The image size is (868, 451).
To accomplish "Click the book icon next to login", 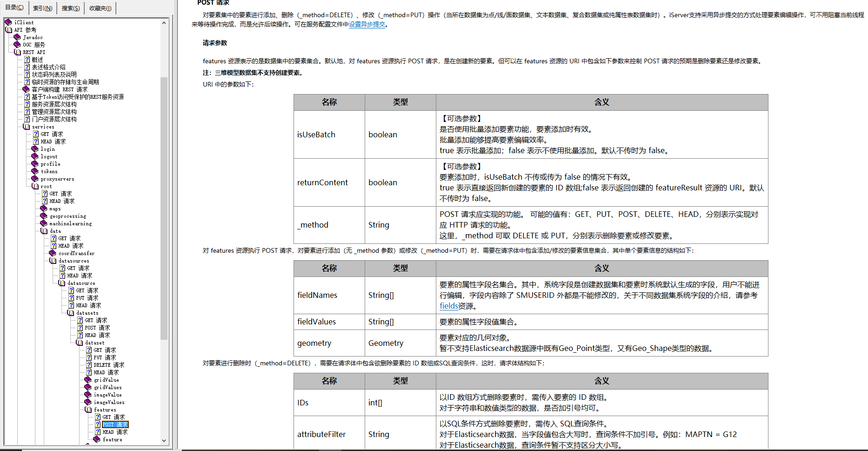I will pyautogui.click(x=35, y=149).
